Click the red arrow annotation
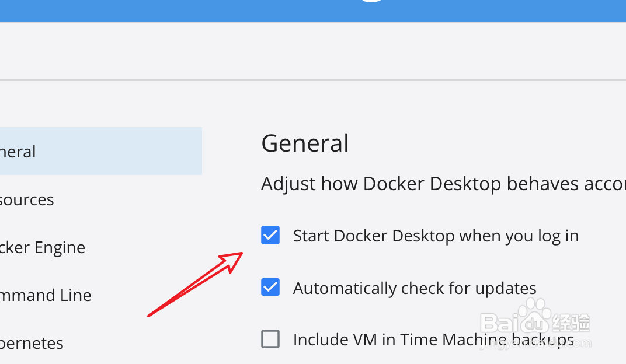 [x=195, y=284]
